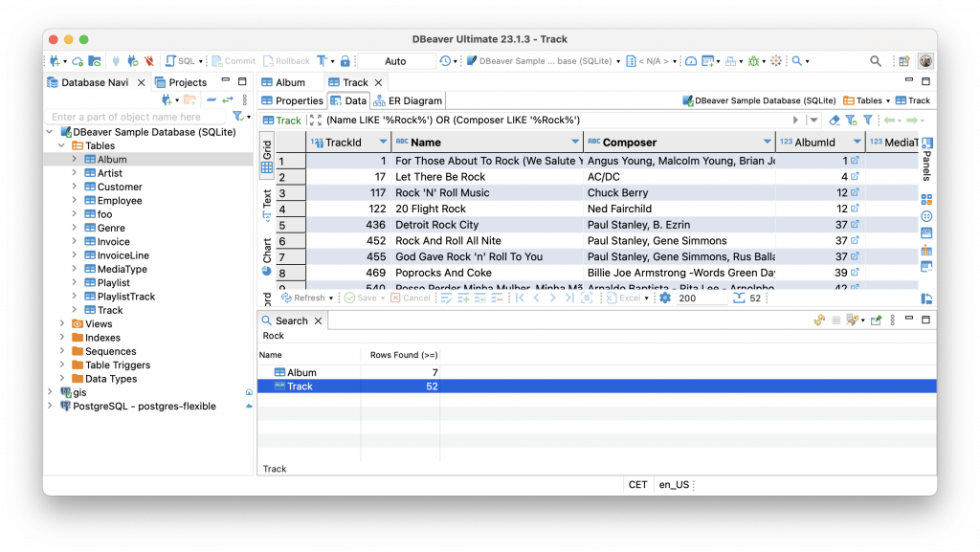Viewport: 980px width, 552px height.
Task: Click the navigator filter funnel icon
Action: pos(237,117)
